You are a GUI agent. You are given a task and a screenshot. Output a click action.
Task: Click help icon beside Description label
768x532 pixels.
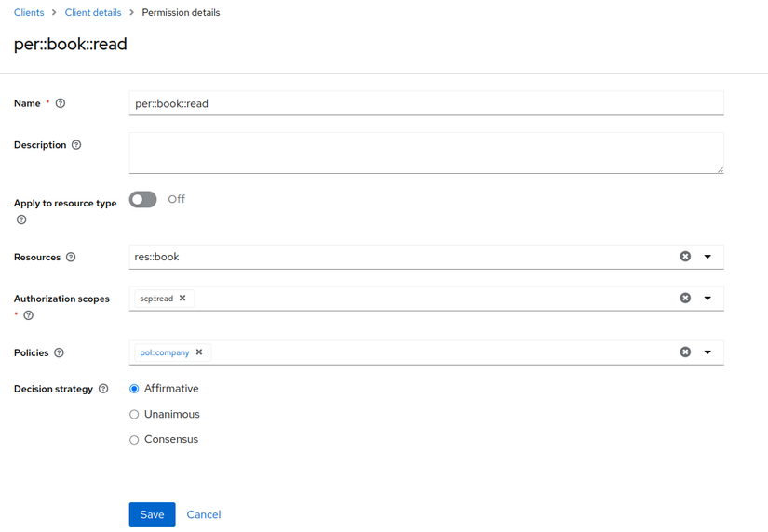point(76,145)
